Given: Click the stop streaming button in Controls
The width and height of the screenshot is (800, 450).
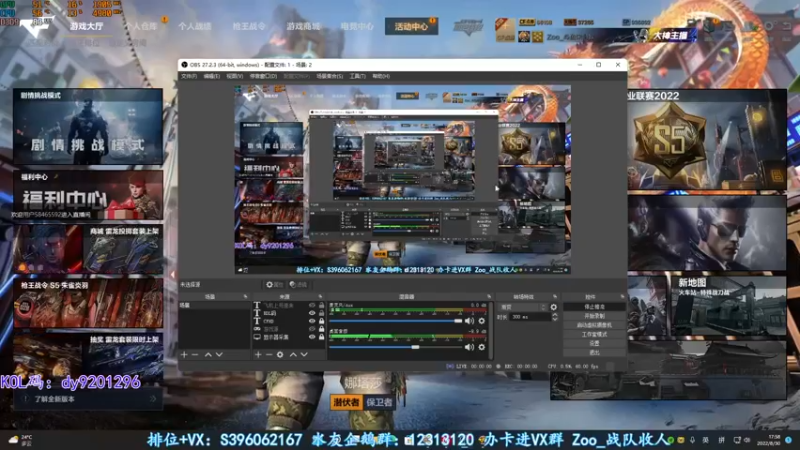Looking at the screenshot, I should click(x=594, y=307).
